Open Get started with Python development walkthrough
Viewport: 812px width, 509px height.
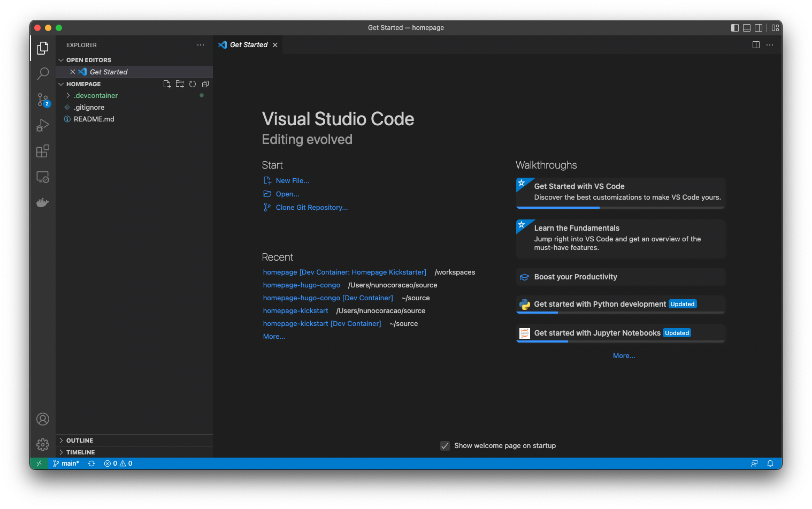tap(600, 304)
